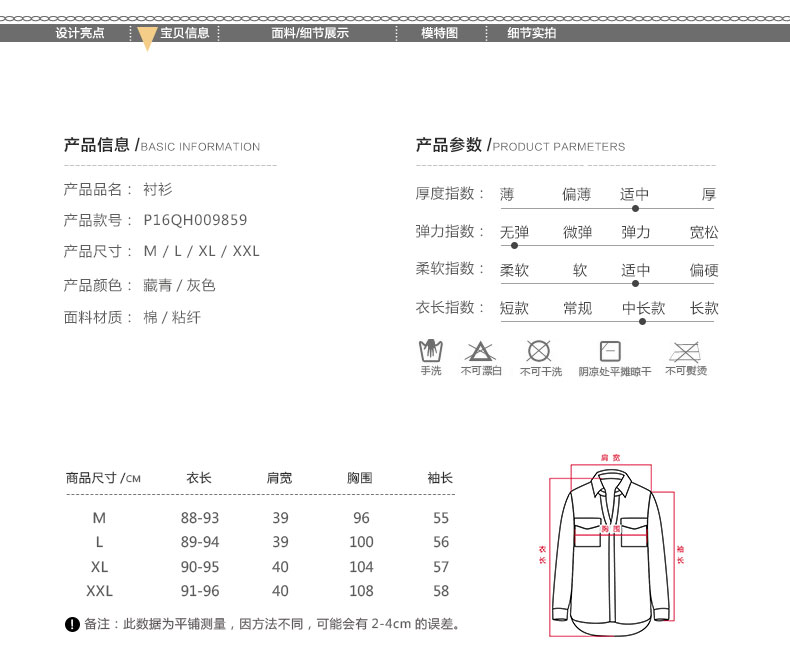The width and height of the screenshot is (790, 653).
Task: Open the 设计亮点 tab
Action: pyautogui.click(x=80, y=33)
